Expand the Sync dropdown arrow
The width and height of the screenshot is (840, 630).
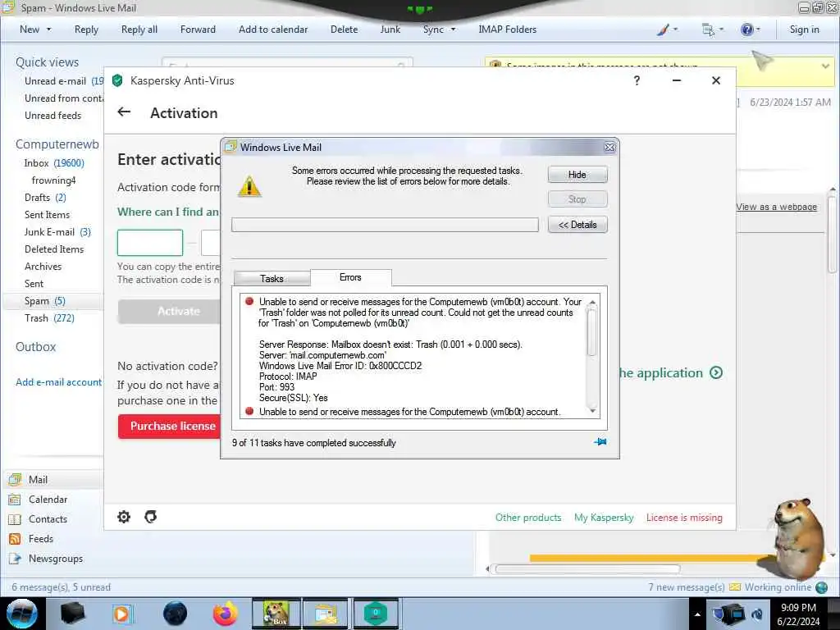(453, 30)
